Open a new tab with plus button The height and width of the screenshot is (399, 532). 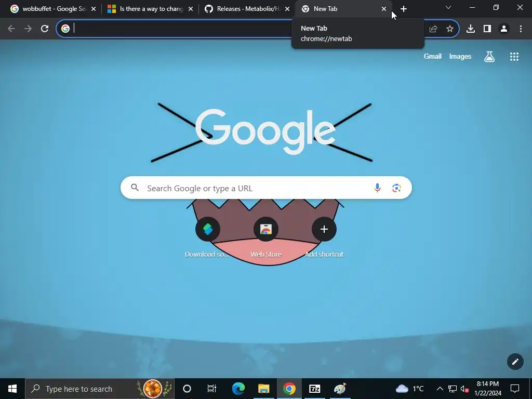click(403, 9)
